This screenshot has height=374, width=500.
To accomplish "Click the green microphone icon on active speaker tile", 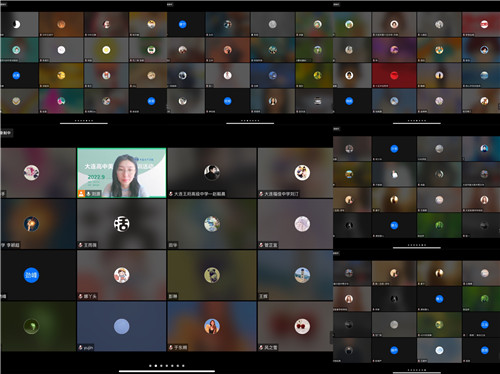I will pos(89,194).
